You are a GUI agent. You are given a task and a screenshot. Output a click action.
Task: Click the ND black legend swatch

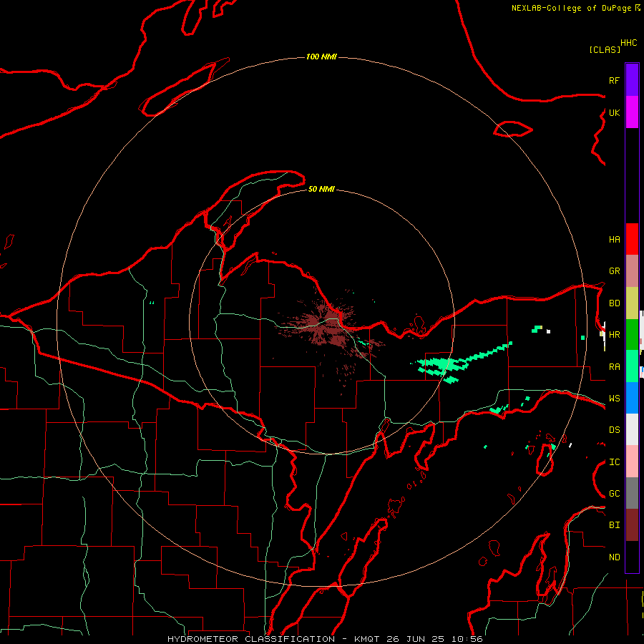(x=632, y=557)
